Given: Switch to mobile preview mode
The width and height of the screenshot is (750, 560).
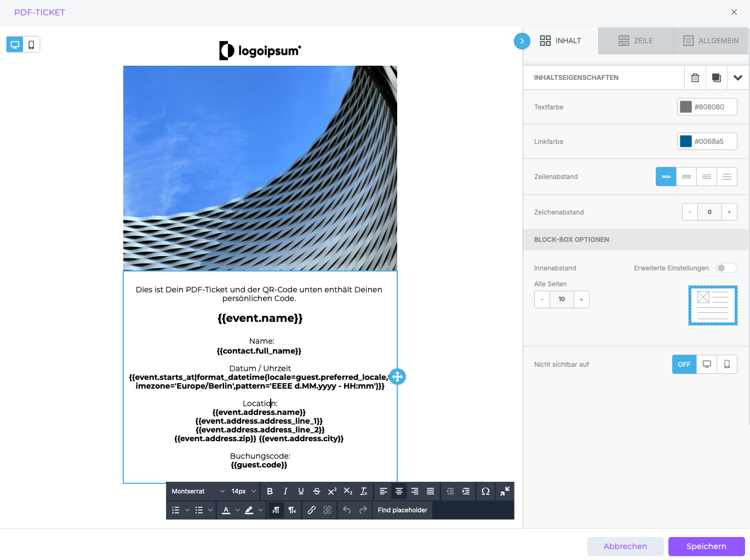Looking at the screenshot, I should 31,45.
